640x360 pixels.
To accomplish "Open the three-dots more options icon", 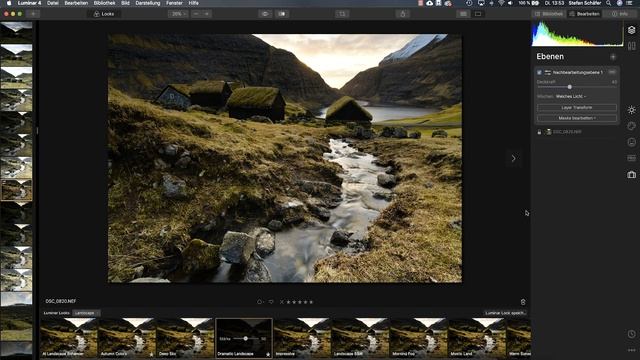I will 631,350.
